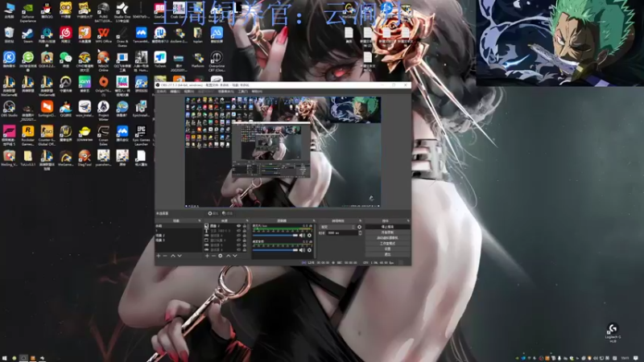
Task: Open Logitech G HUB desktop icon
Action: [x=613, y=332]
